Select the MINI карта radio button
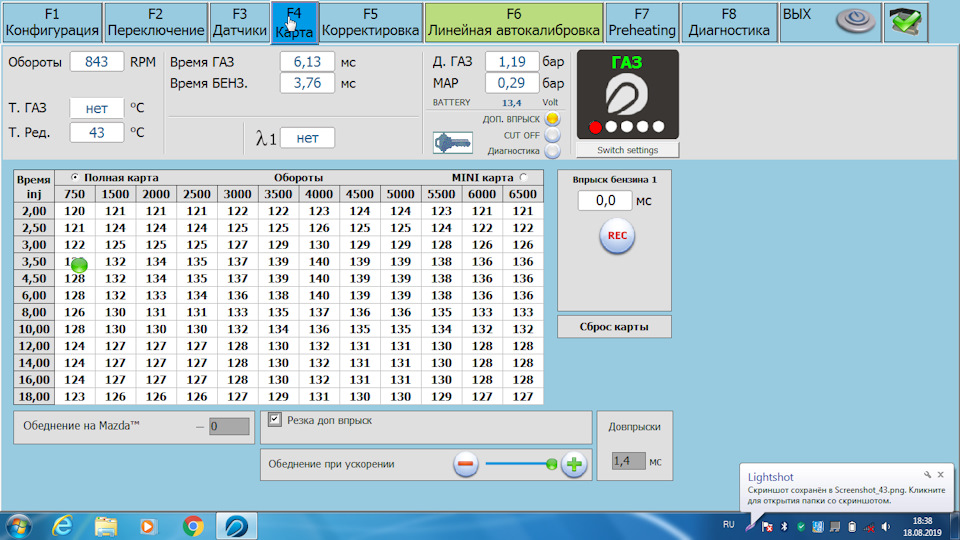 [x=523, y=177]
